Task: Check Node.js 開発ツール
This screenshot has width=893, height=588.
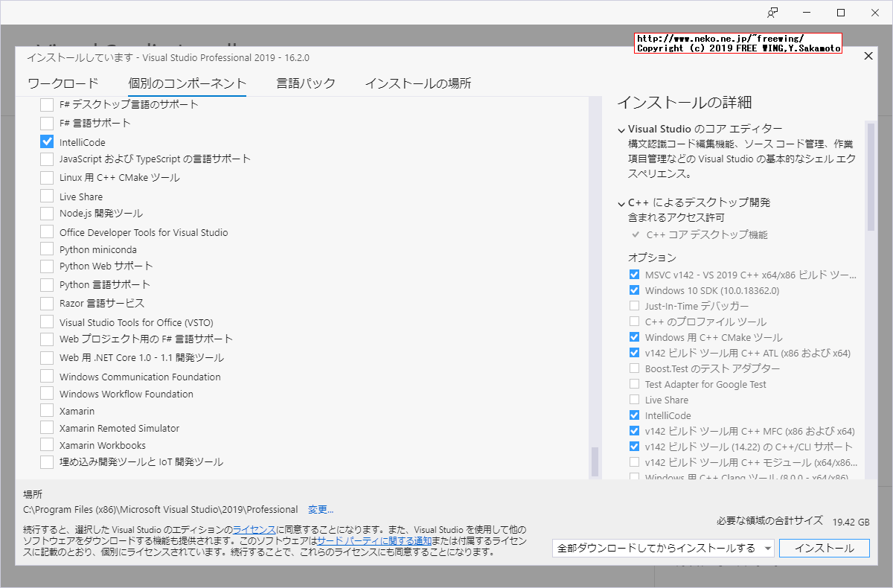Action: [x=47, y=214]
